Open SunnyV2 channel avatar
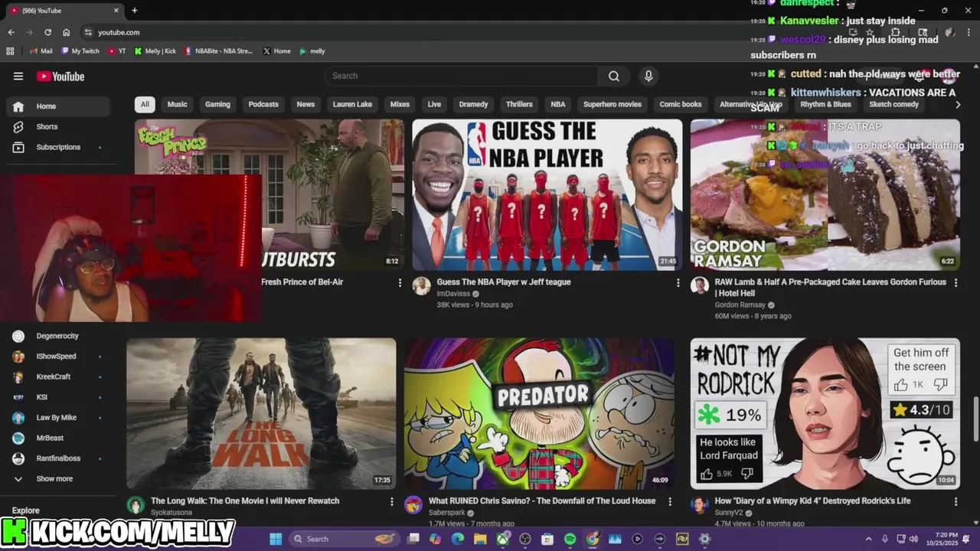 (x=699, y=504)
